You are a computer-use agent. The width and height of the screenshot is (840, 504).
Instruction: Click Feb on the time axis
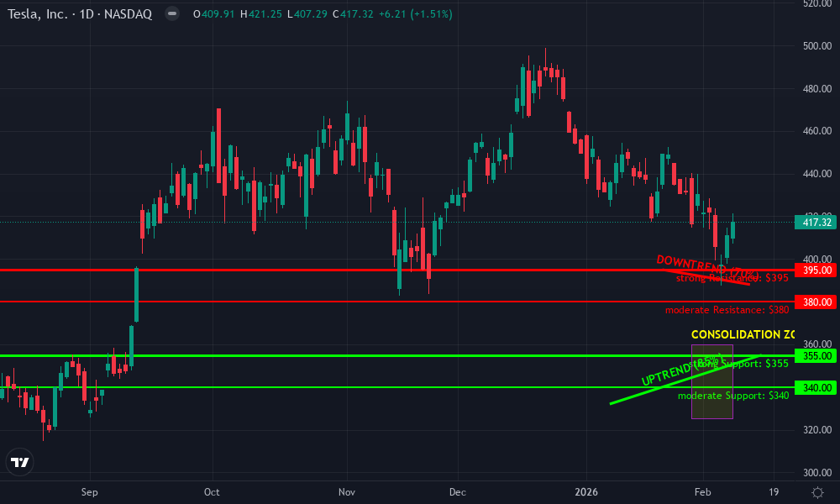pos(702,492)
